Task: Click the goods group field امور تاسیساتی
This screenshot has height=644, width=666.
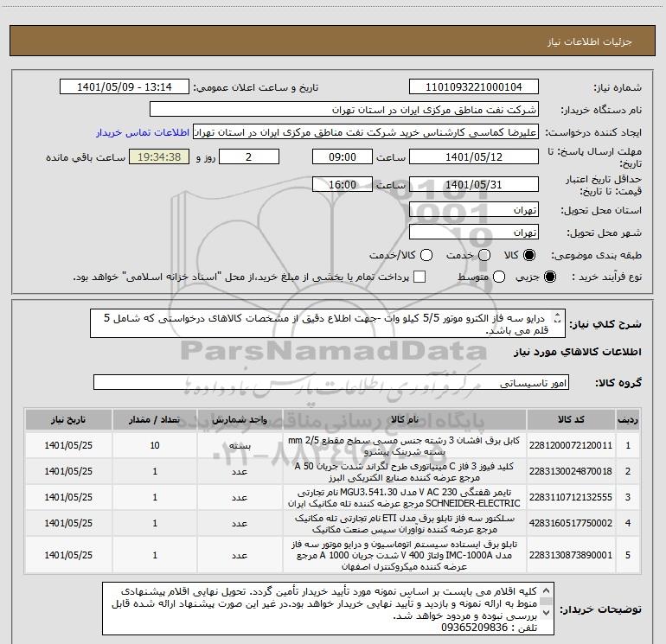Action: [x=331, y=382]
